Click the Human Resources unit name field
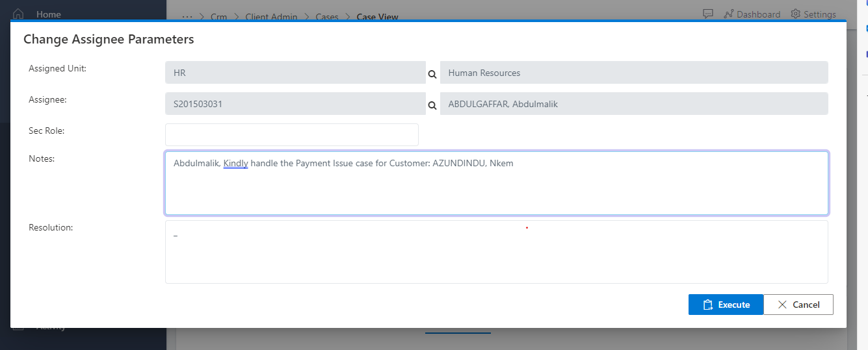Image resolution: width=868 pixels, height=350 pixels. coord(633,73)
